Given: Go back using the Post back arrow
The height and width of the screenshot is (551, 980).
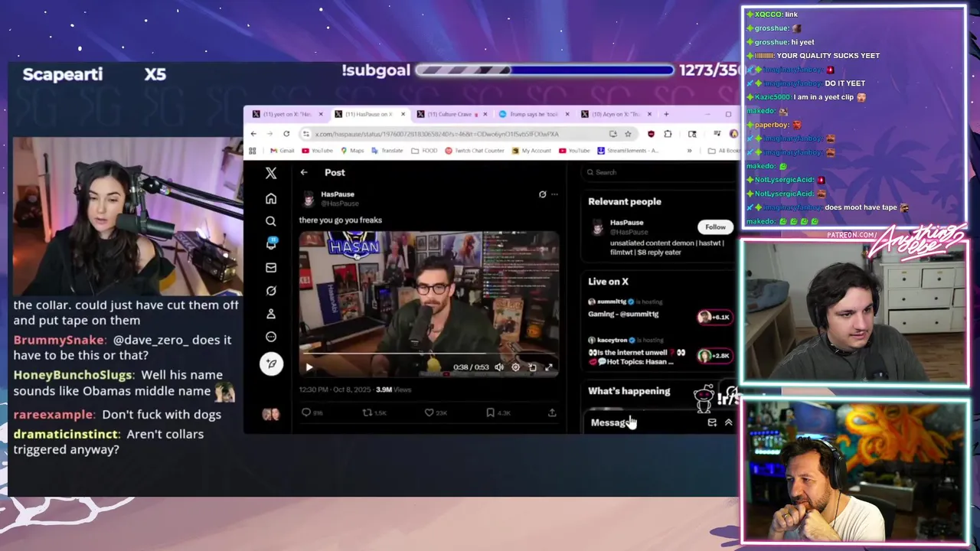Looking at the screenshot, I should (x=304, y=173).
